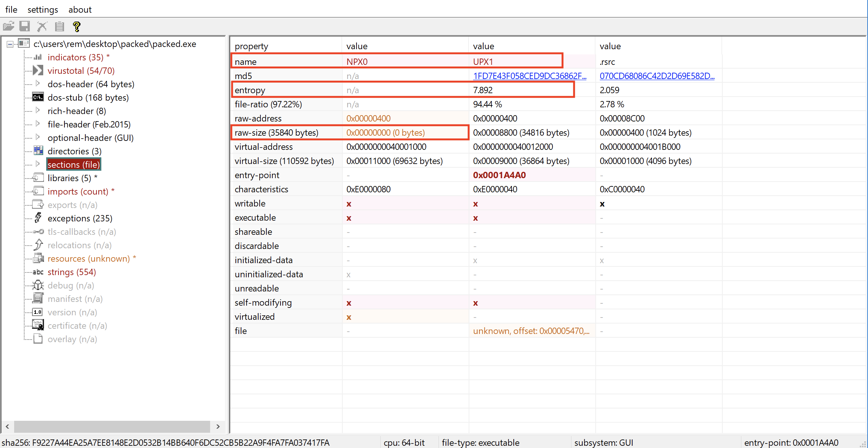
Task: Click the yellow help question mark icon
Action: pos(77,26)
